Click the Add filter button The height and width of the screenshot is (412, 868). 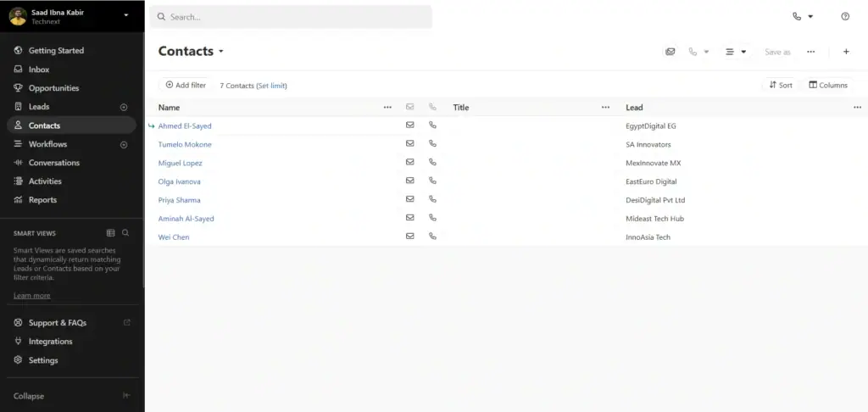coord(186,86)
